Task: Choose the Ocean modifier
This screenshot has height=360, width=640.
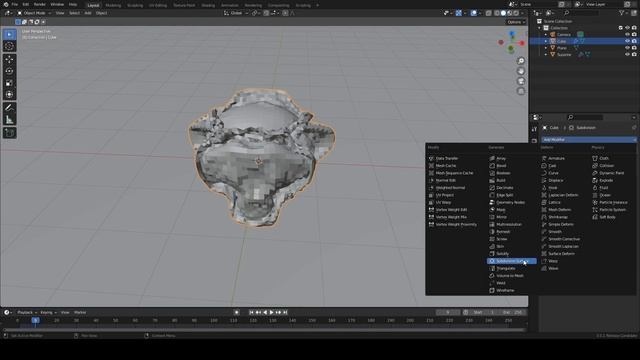Action: [602, 195]
